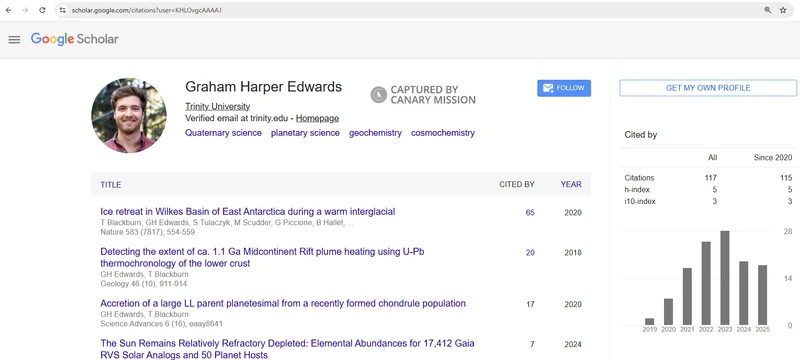Click 'Science Advances 6 (16), eaay8641' text

(161, 324)
